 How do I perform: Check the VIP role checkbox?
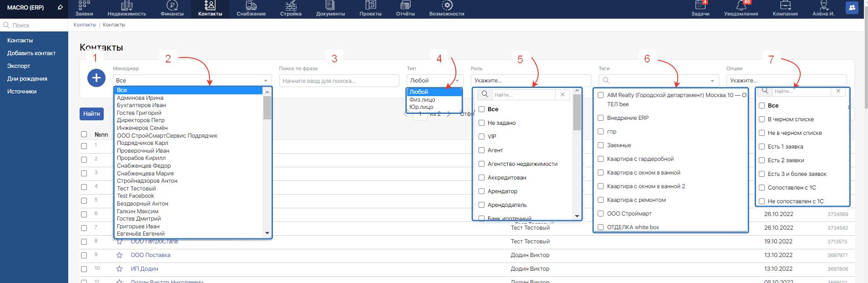(481, 136)
